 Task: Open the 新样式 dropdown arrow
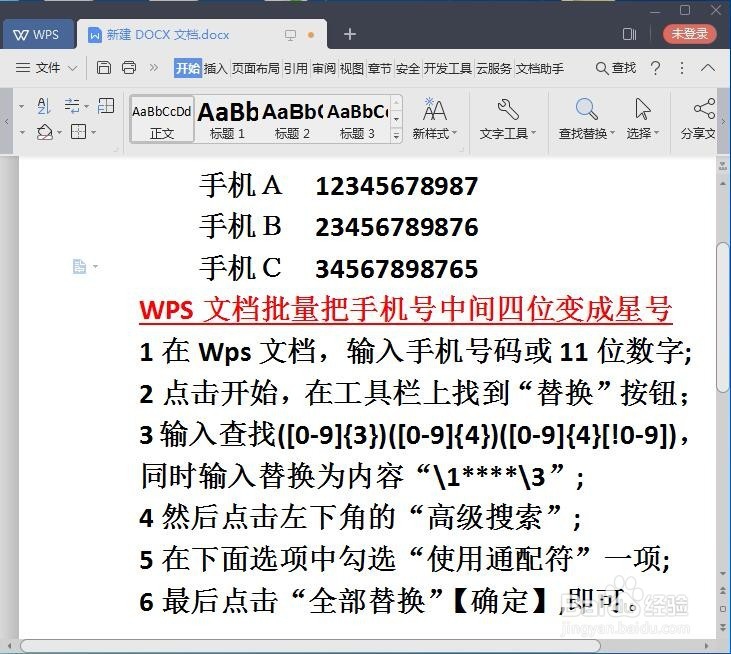coord(454,134)
